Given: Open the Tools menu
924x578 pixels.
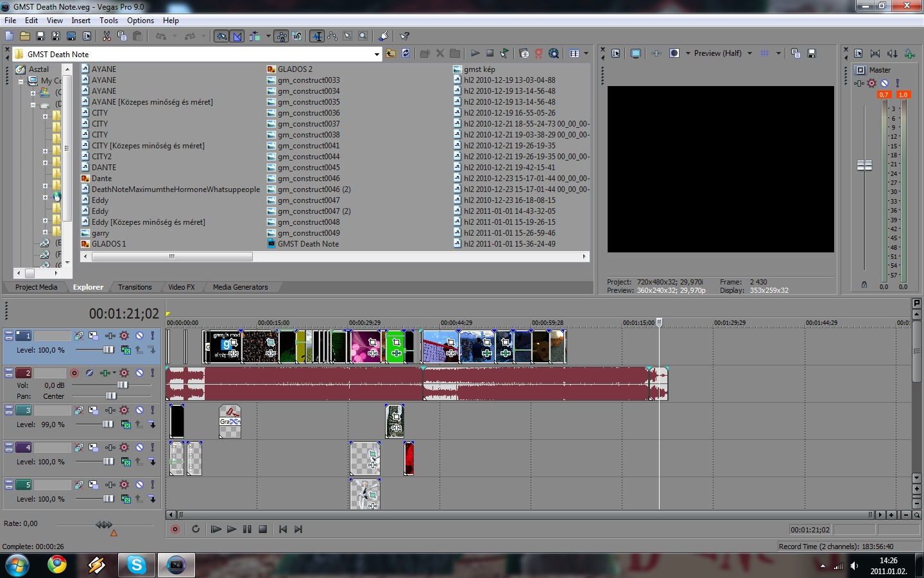Looking at the screenshot, I should (x=108, y=21).
